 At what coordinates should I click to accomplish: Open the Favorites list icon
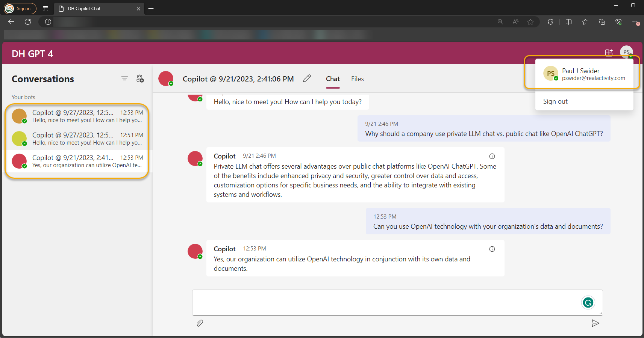click(585, 22)
